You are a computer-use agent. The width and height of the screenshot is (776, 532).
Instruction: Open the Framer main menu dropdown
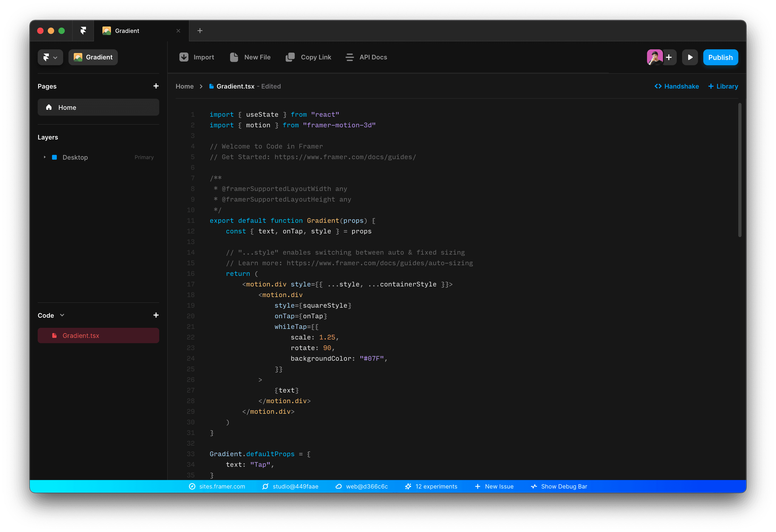pyautogui.click(x=50, y=57)
